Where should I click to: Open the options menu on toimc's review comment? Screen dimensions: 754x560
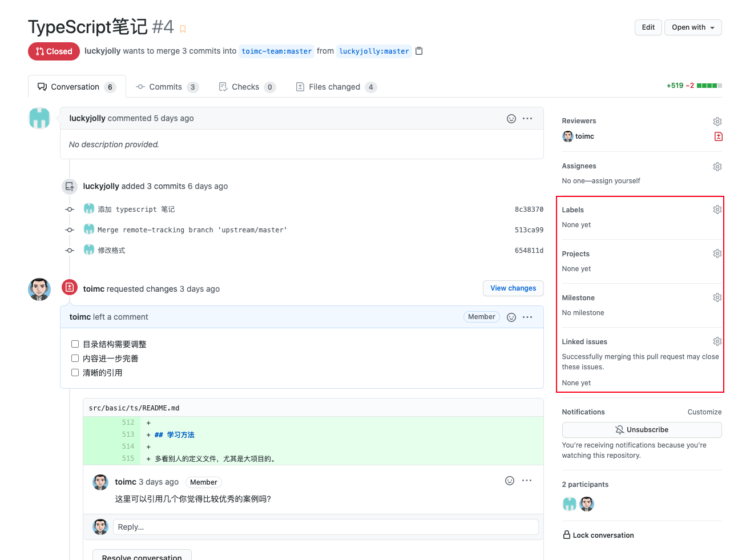point(527,317)
